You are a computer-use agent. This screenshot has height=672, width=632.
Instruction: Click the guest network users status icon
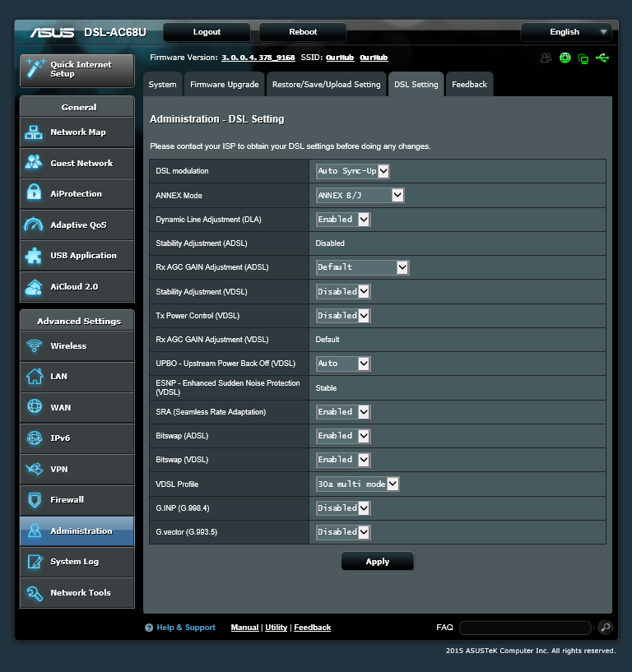pyautogui.click(x=546, y=58)
